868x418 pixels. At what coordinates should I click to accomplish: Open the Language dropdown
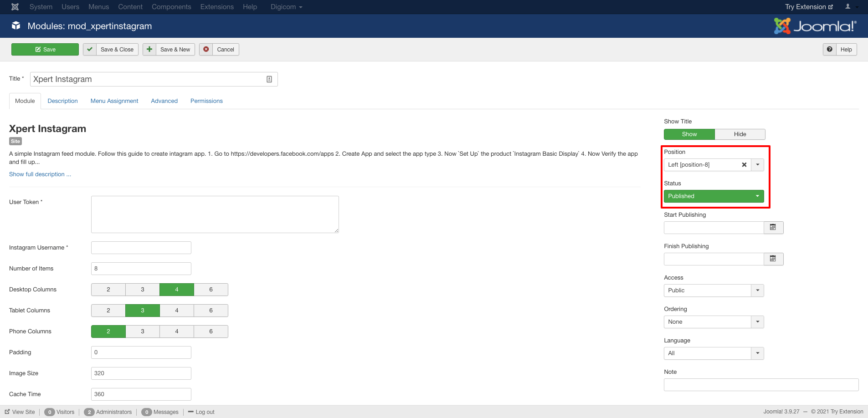(714, 353)
